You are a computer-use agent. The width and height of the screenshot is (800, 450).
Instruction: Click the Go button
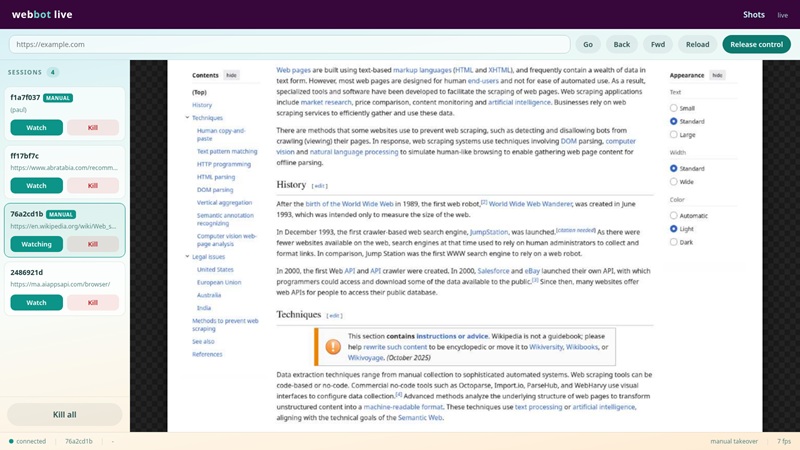pyautogui.click(x=588, y=44)
